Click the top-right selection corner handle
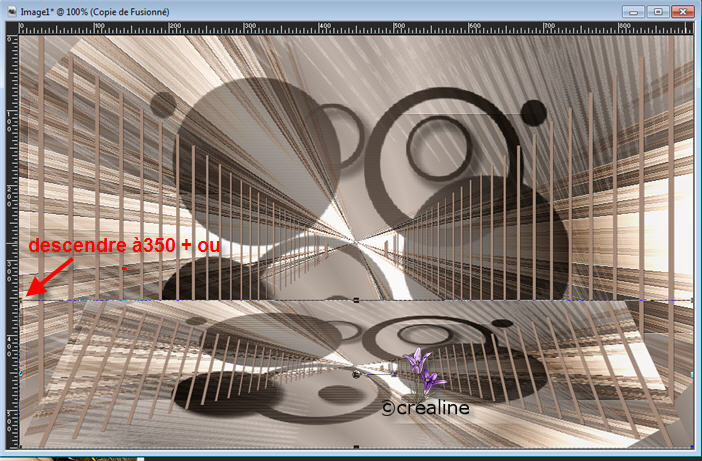Image resolution: width=702 pixels, height=461 pixels. tap(692, 300)
